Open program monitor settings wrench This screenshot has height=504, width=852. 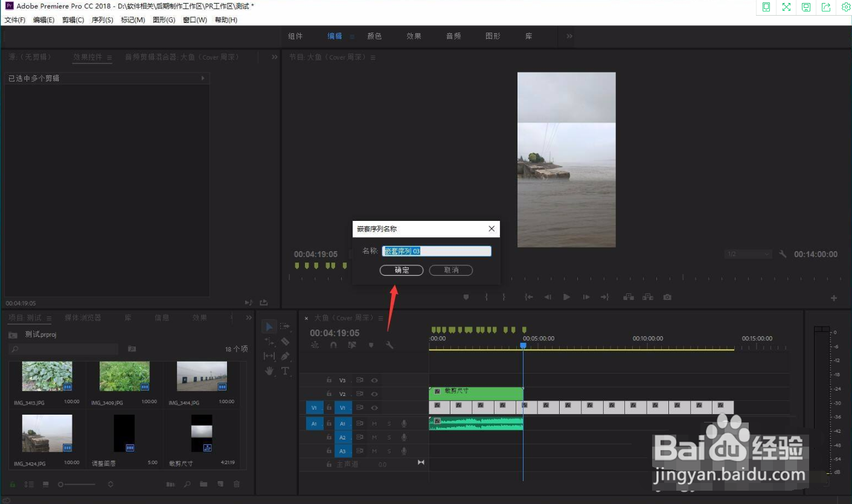coord(783,254)
